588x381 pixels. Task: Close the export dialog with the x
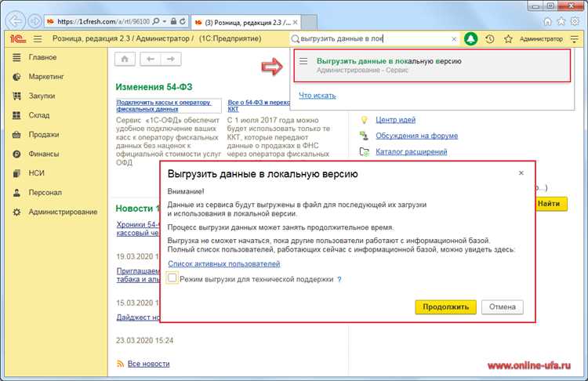pos(521,173)
